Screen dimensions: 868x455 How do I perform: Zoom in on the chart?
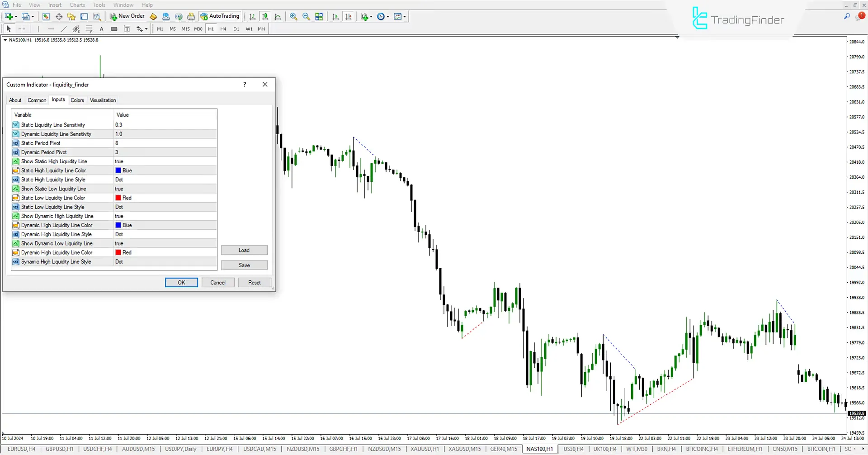coord(293,16)
